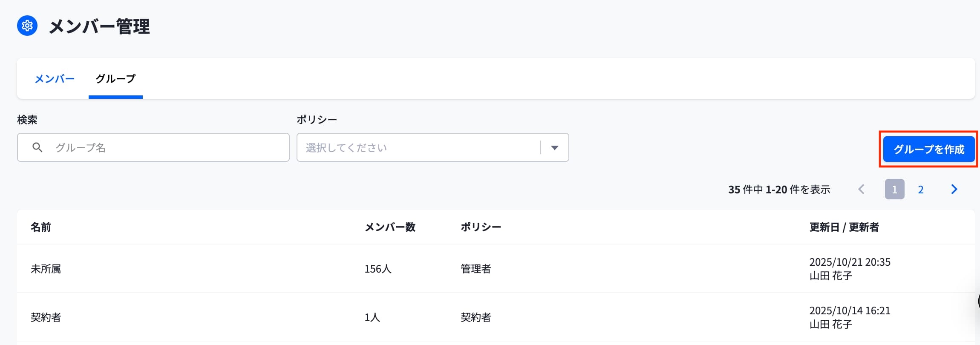Click the previous page left chevron
The image size is (980, 345).
coord(861,189)
